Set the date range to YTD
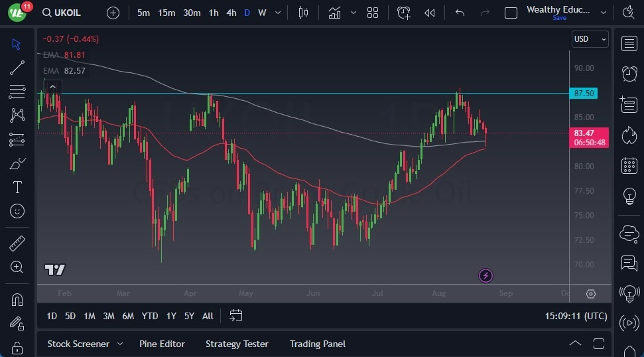The image size is (644, 357). coord(150,316)
